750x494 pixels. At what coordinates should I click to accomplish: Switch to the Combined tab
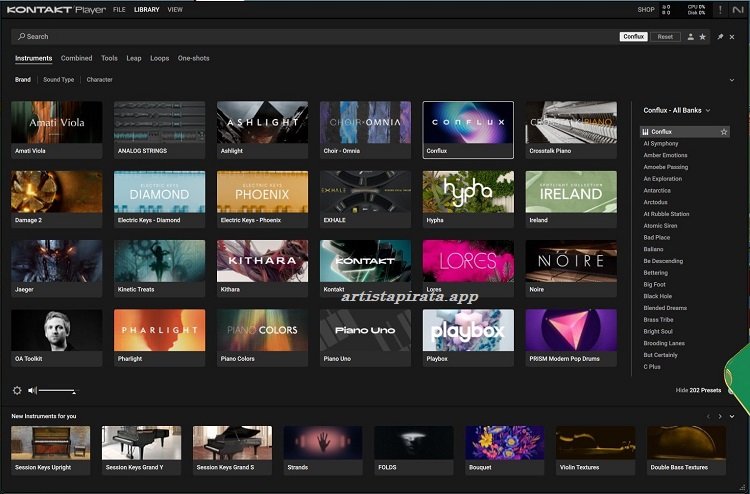pos(77,58)
